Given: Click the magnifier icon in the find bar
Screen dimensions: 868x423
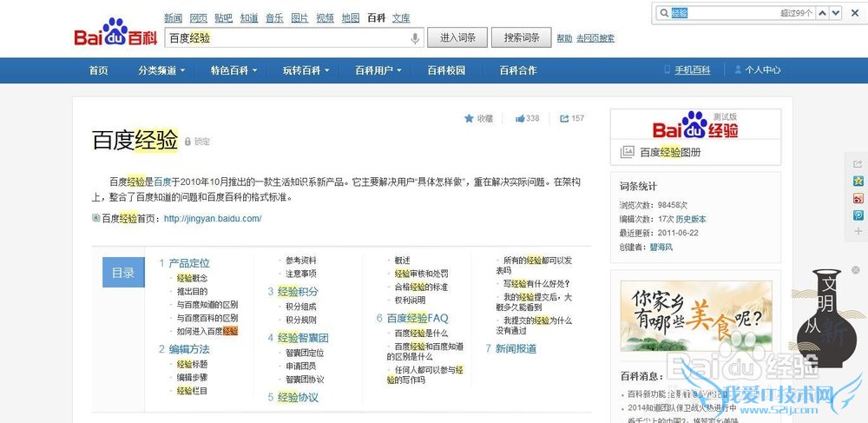Looking at the screenshot, I should (662, 13).
